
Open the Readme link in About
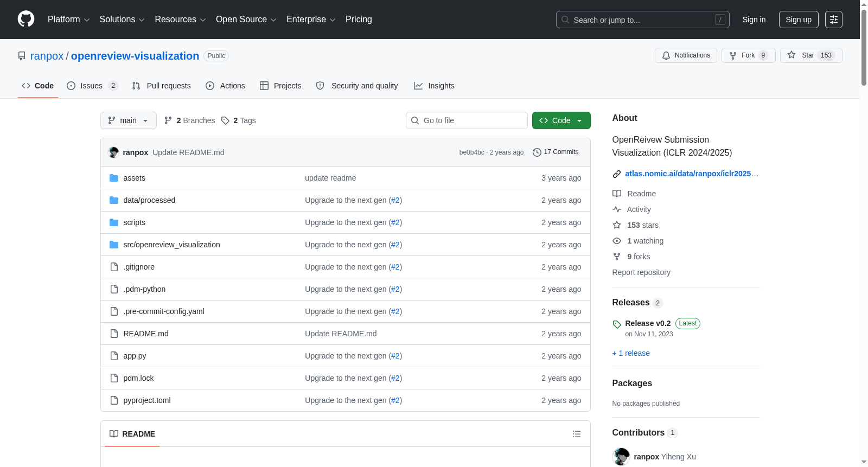click(x=634, y=194)
